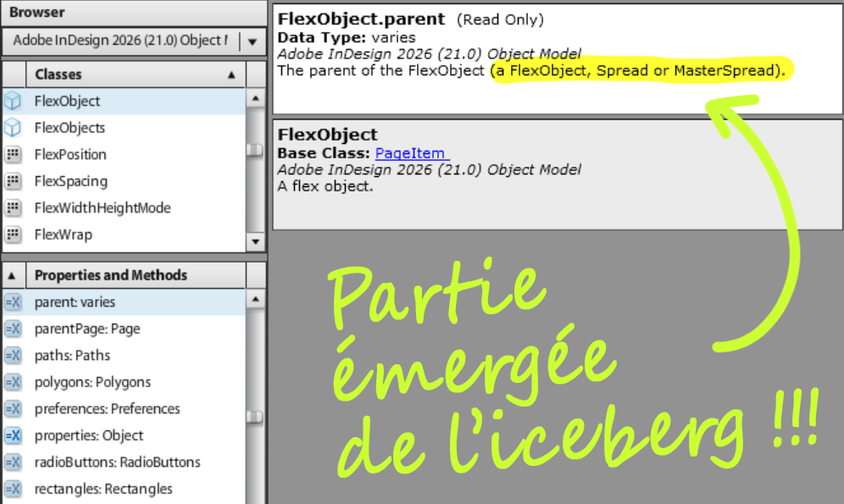Select the 'preferences: Preferences' property

107,409
